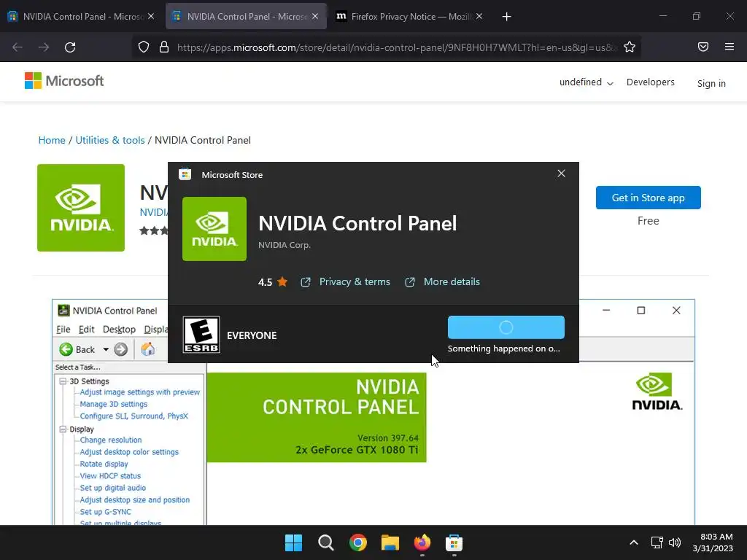
Task: Open the Developers link
Action: click(x=650, y=82)
